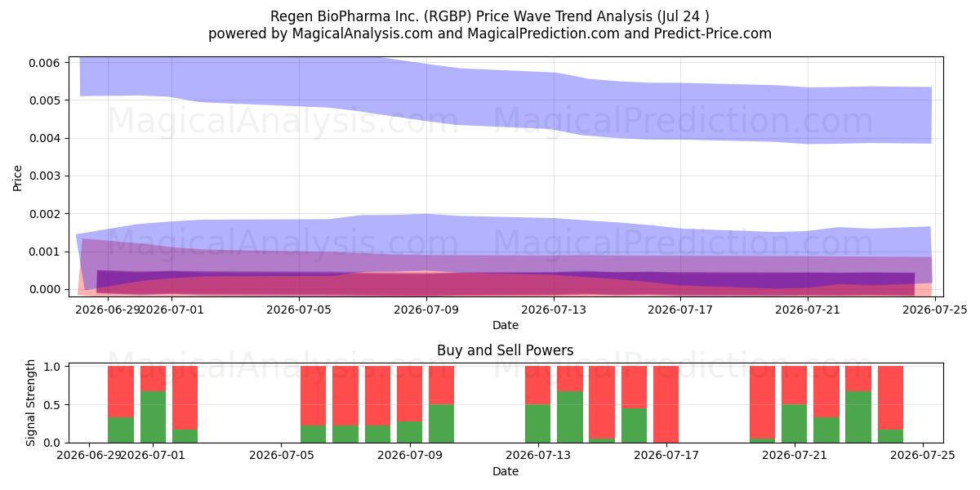Click the 'Signal Strength' y-axis label
Viewport: 980px width, 490px height.
tap(30, 403)
